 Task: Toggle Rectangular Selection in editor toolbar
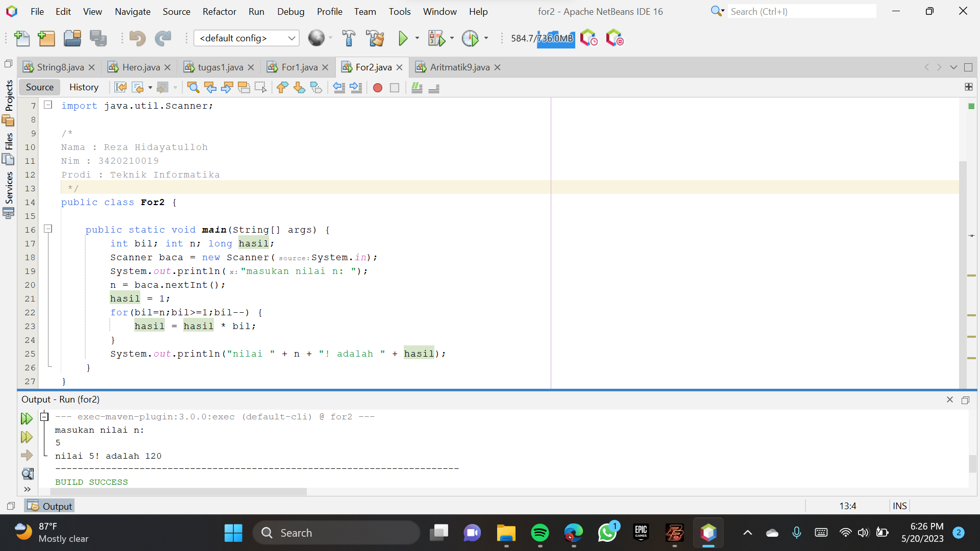260,88
